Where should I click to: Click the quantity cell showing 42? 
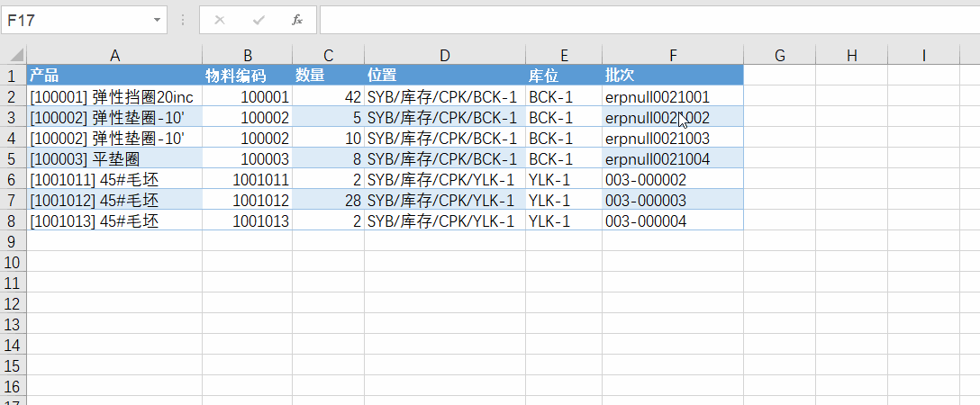(328, 96)
